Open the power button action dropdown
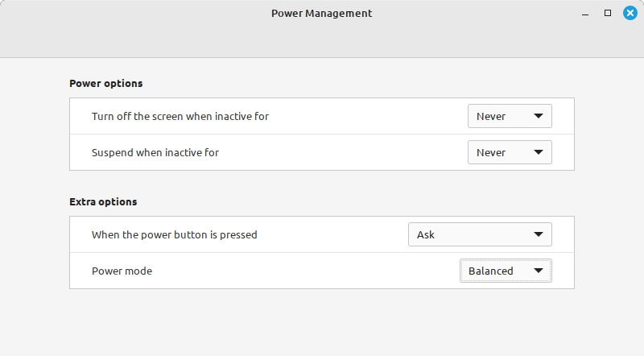The width and height of the screenshot is (644, 356). pos(480,234)
